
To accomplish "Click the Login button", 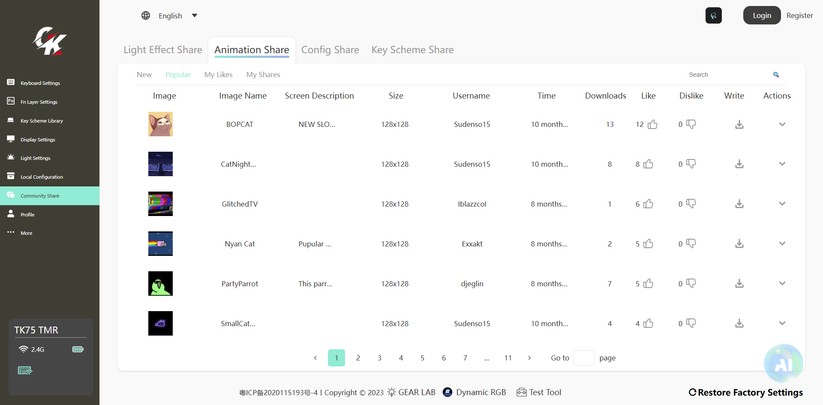I will (762, 15).
